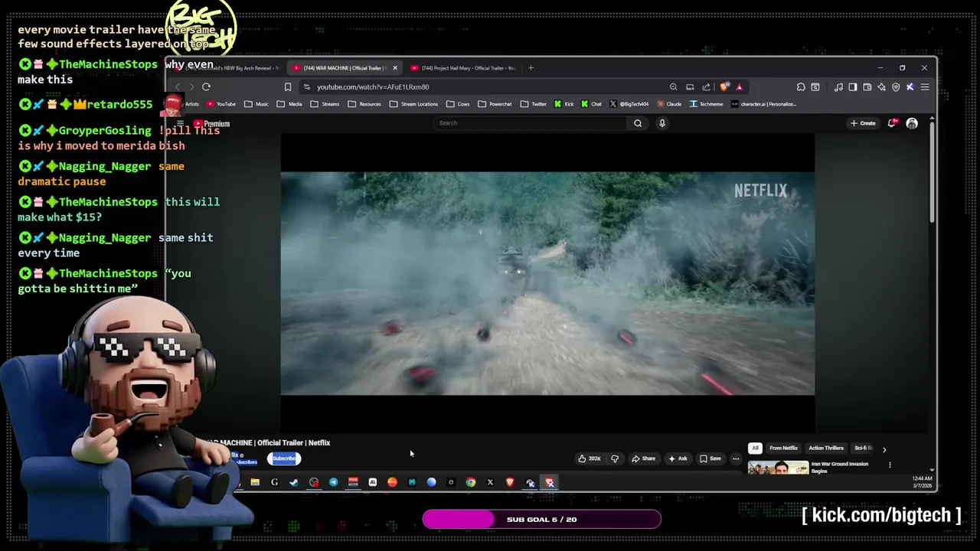Open Iran War Ground Invasion thumbnail
Screen dimensions: 980x551
click(778, 468)
